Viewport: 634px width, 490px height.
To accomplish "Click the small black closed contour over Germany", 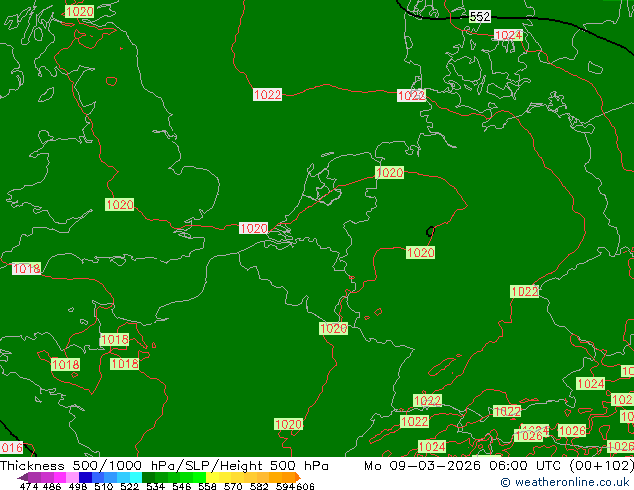I will (x=430, y=232).
